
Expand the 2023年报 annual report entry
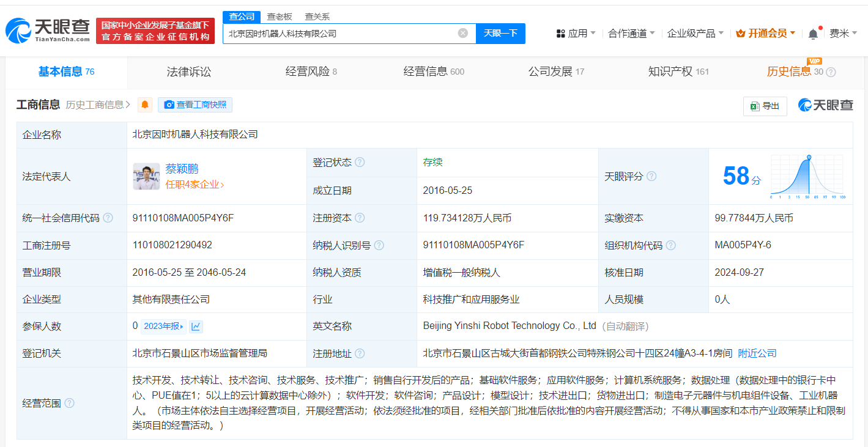[162, 326]
